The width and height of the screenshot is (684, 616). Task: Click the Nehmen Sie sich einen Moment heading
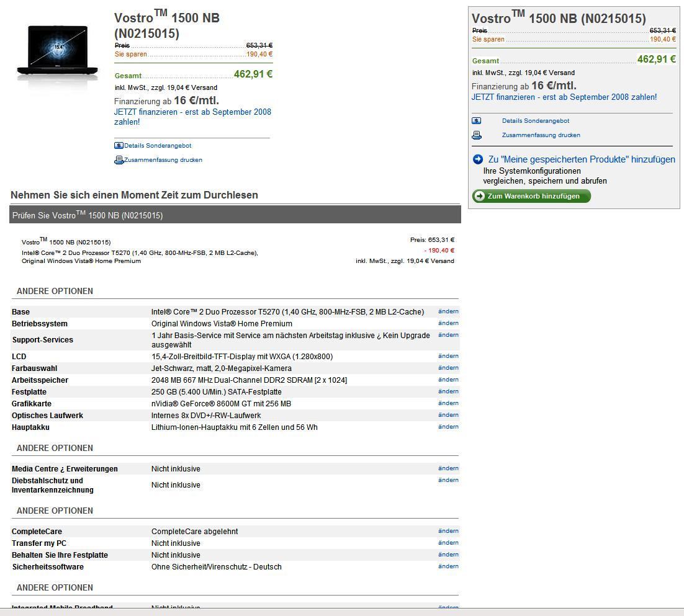point(134,195)
